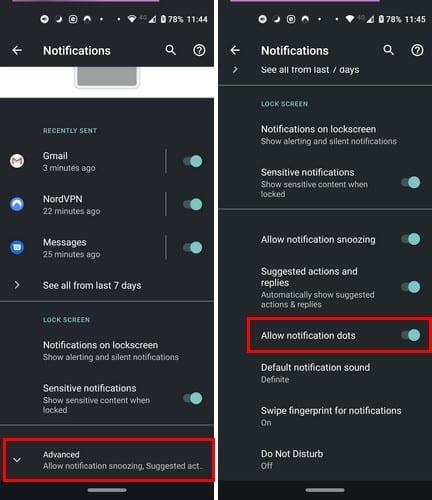Screen dimensions: 432x500
Task: Disable Gmail notifications toggle
Action: [193, 161]
